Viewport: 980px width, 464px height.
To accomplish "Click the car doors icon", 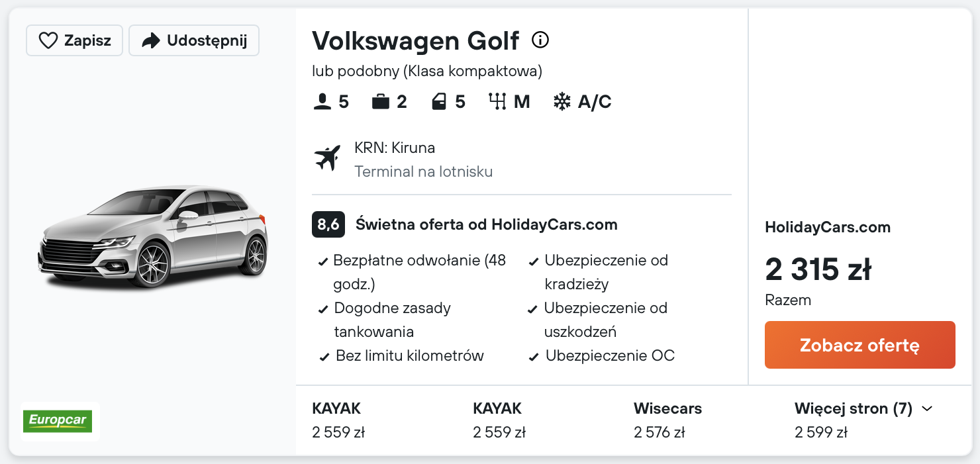I will (x=438, y=102).
